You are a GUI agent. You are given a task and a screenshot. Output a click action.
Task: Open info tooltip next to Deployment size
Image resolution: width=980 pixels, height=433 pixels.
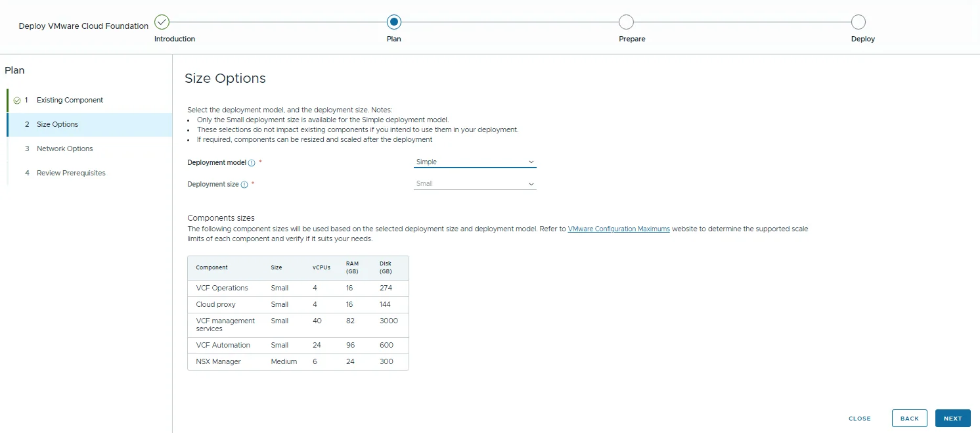(x=244, y=185)
